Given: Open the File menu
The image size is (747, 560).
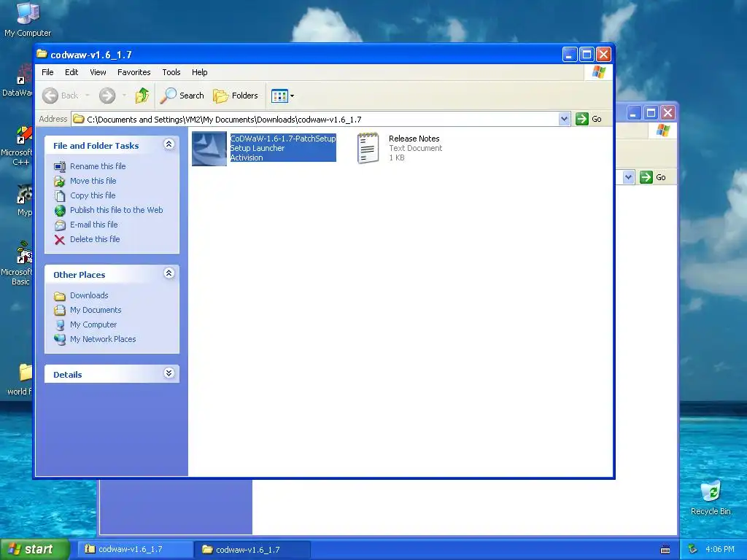Looking at the screenshot, I should 47,72.
